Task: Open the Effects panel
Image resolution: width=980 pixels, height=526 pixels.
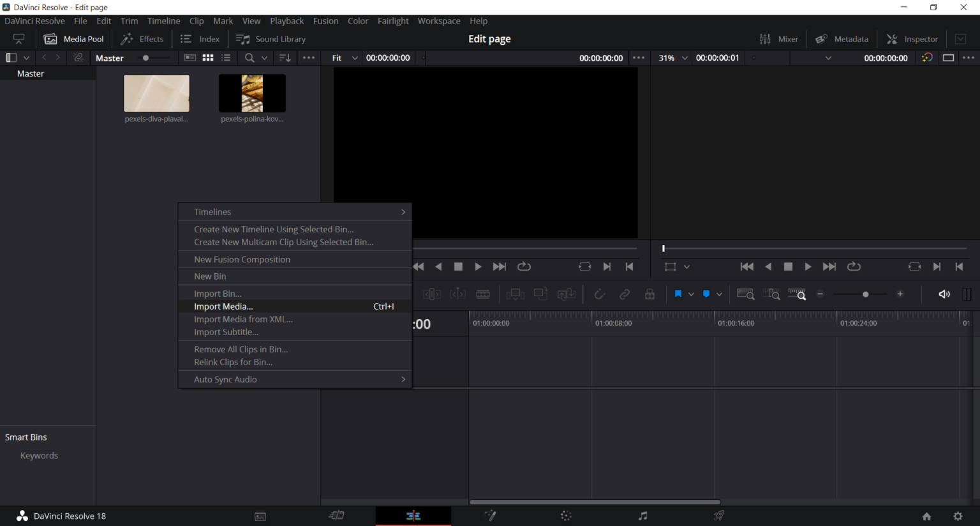Action: pyautogui.click(x=142, y=39)
